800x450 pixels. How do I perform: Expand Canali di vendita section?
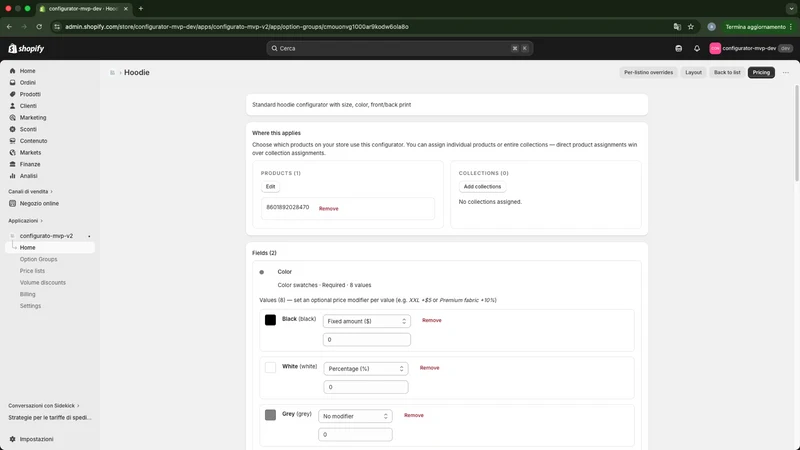coord(30,192)
